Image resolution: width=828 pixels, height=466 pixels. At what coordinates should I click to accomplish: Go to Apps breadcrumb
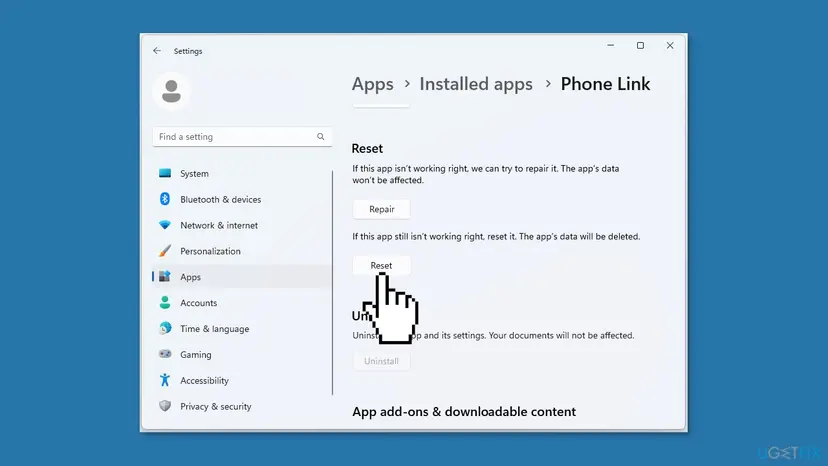[372, 84]
